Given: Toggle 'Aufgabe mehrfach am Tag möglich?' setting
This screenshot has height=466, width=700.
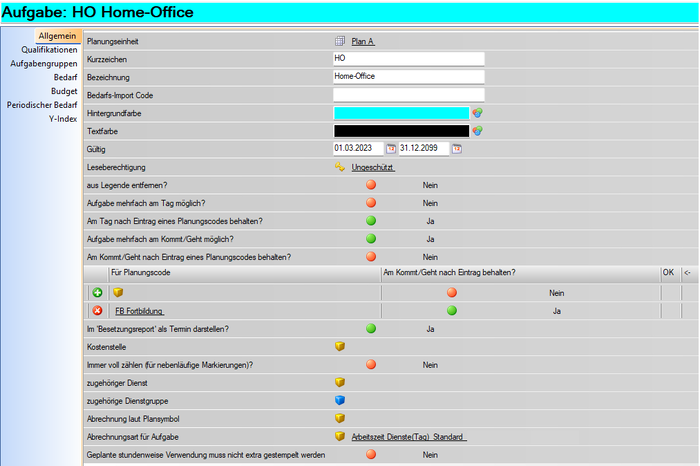Looking at the screenshot, I should [371, 203].
